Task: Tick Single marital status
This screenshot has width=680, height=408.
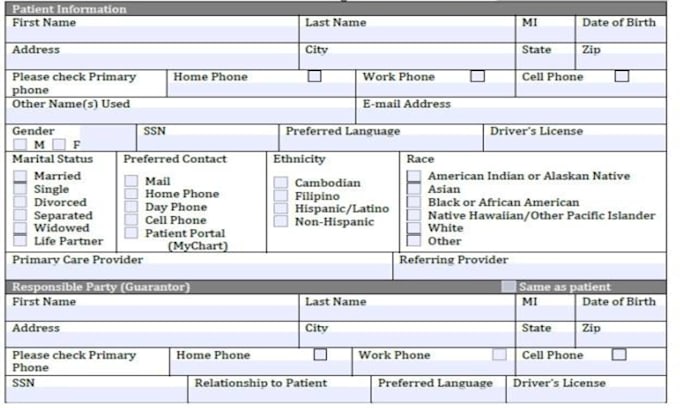Action: (x=20, y=189)
